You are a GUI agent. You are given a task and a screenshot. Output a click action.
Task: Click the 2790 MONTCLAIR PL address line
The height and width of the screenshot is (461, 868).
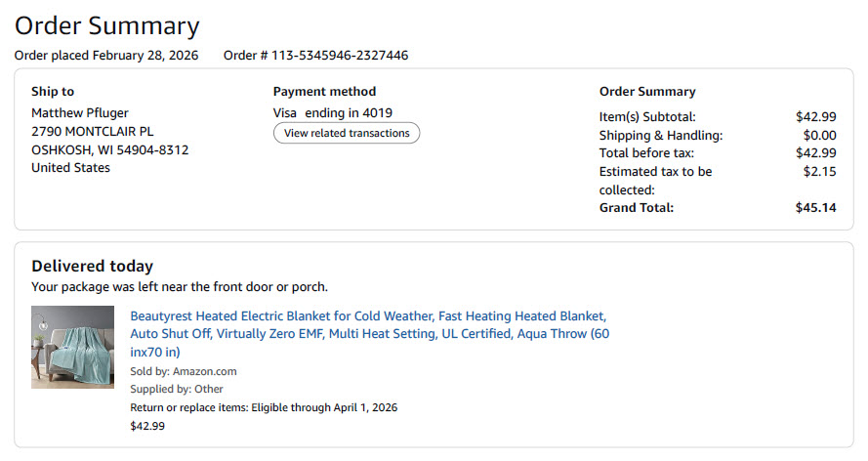coord(93,132)
